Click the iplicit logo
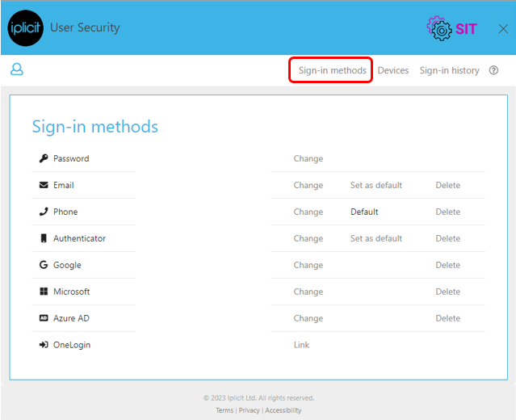 (x=25, y=28)
